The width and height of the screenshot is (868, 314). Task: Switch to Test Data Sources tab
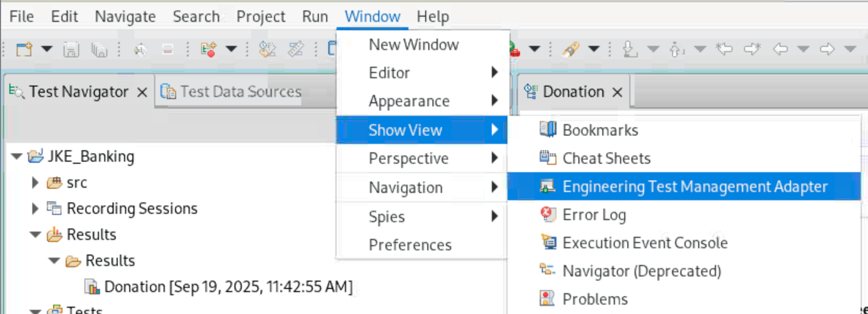[x=240, y=92]
